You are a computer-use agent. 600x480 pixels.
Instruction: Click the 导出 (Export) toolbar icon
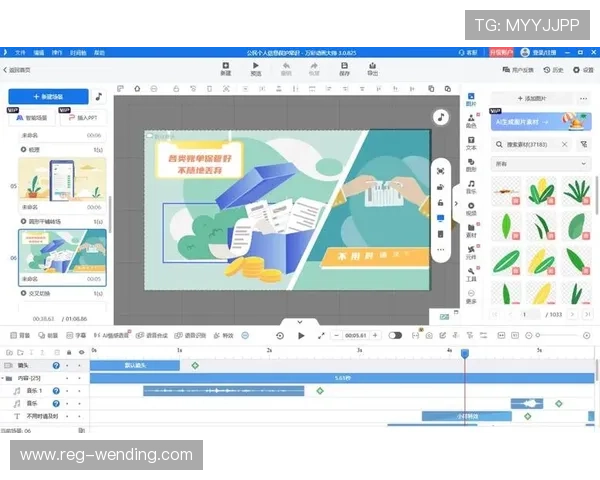(373, 68)
